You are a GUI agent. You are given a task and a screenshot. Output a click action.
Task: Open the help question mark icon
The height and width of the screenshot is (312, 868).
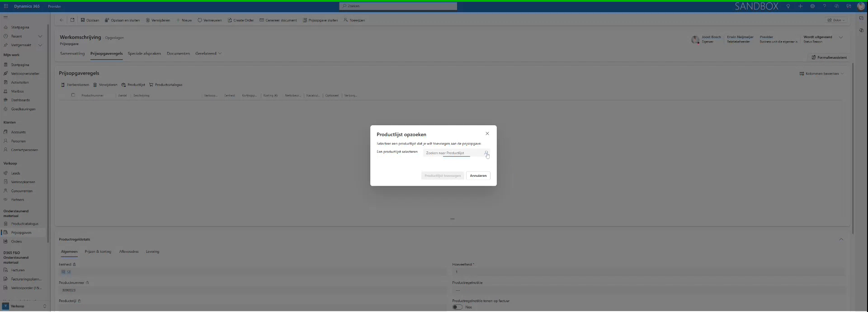click(825, 6)
